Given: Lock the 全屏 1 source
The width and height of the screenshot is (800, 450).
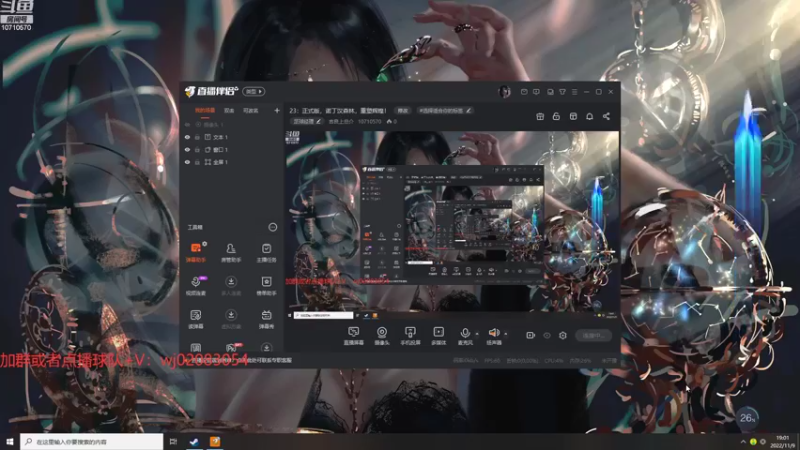Looking at the screenshot, I should pos(197,162).
